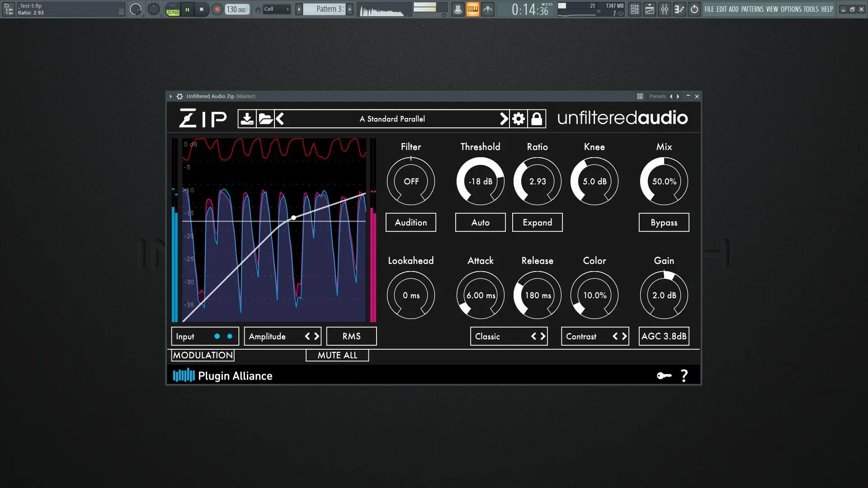
Task: Enable Bypass in the Mix section
Action: [664, 222]
